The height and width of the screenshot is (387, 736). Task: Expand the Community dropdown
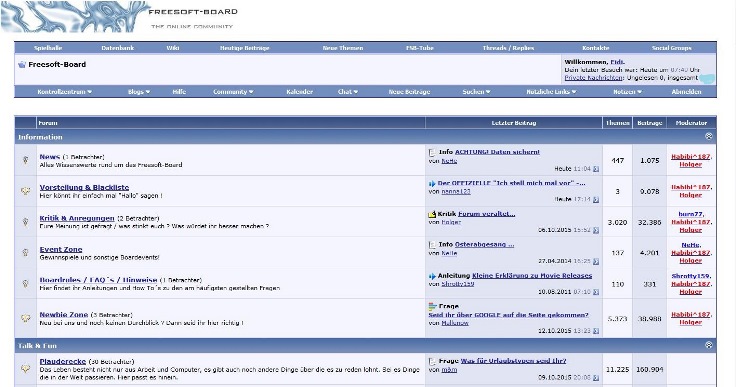(x=233, y=92)
